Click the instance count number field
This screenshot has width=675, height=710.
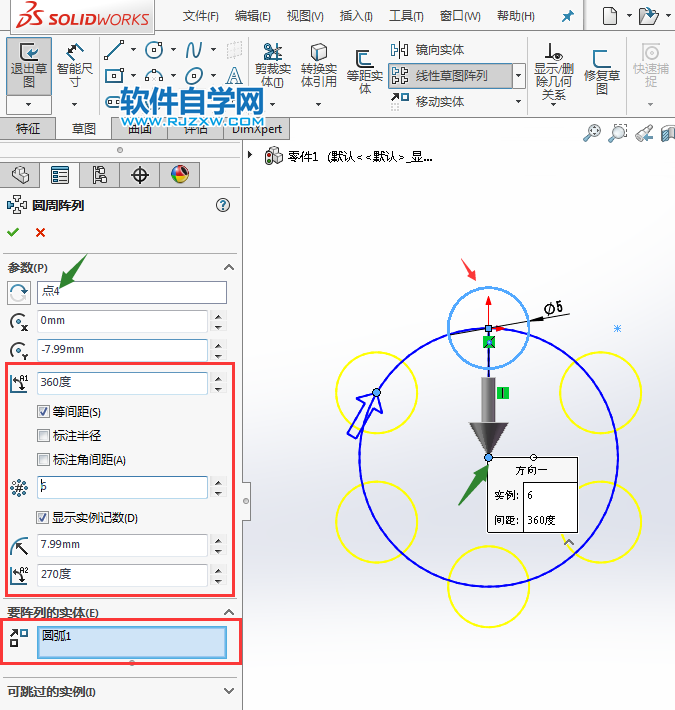tap(122, 487)
